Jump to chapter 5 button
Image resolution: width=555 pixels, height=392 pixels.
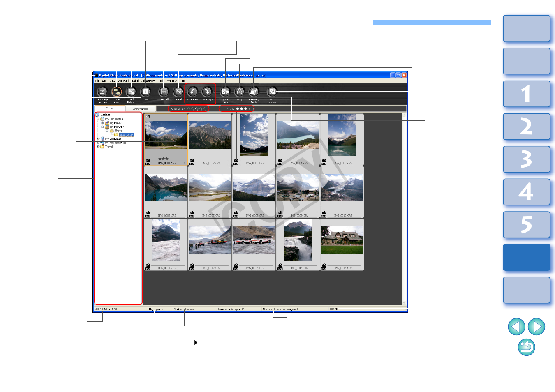click(527, 225)
